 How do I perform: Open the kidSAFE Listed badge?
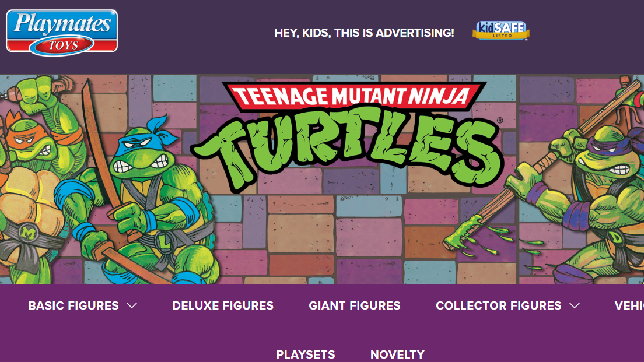coord(501,31)
